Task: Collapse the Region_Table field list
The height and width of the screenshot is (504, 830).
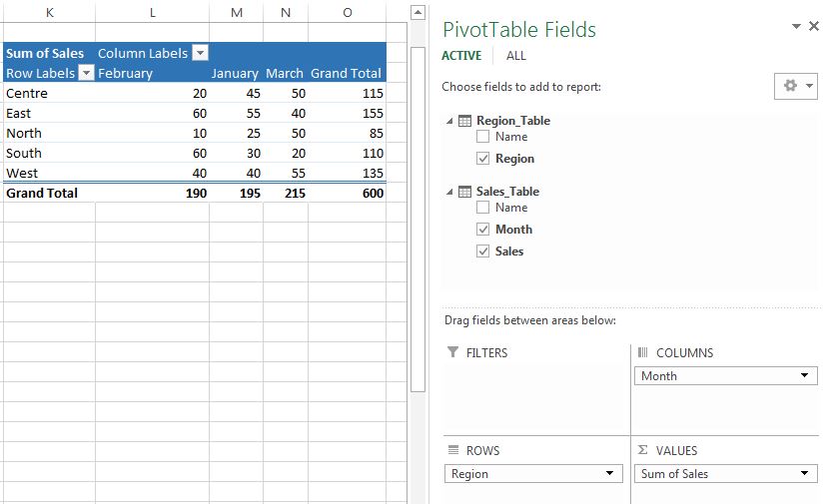Action: (449, 121)
